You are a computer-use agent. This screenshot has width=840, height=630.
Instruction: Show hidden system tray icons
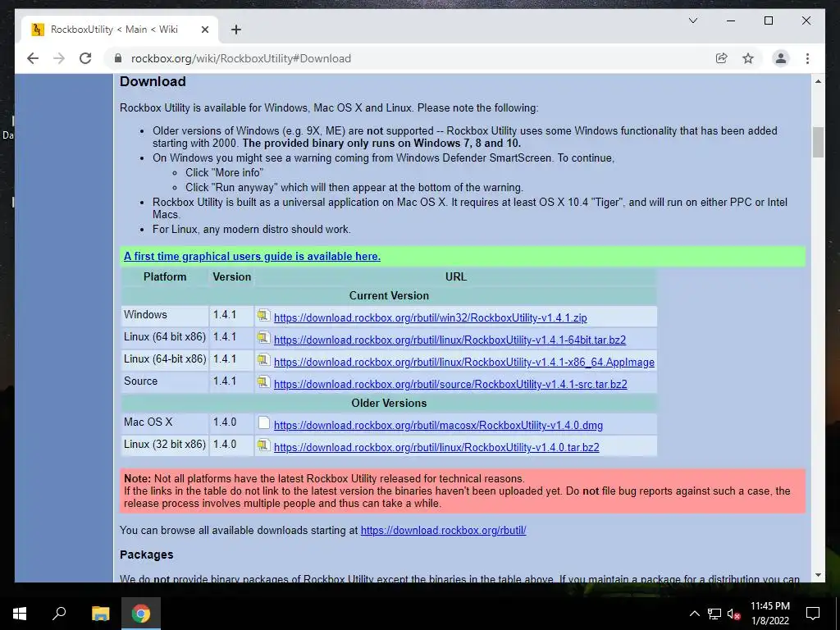(694, 614)
